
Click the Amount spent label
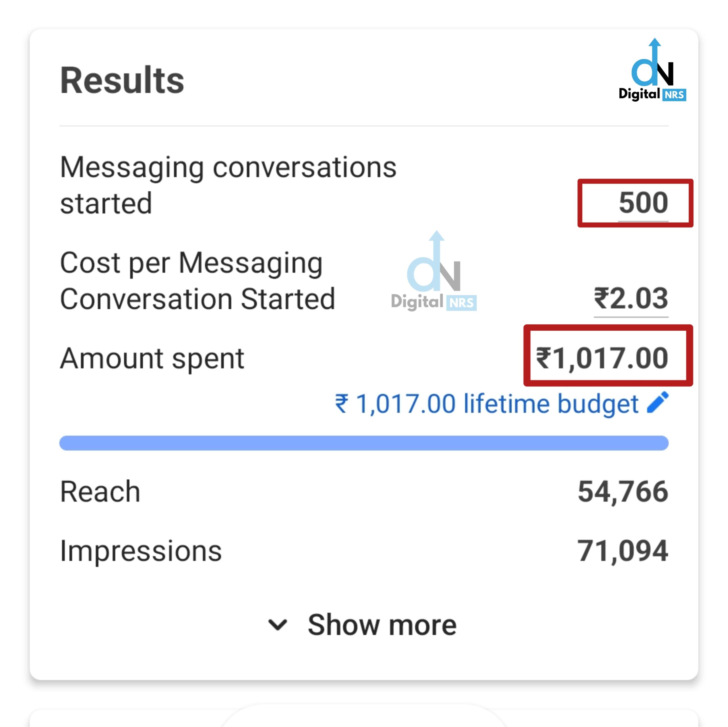coord(152,358)
